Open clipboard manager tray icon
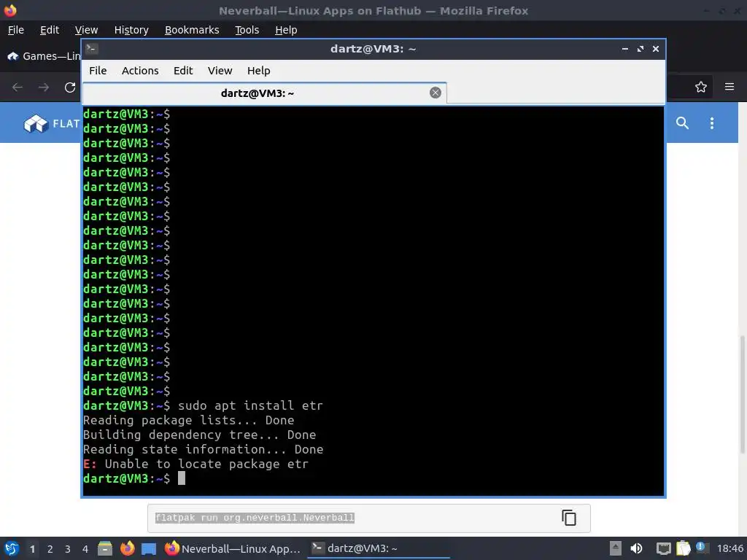This screenshot has height=560, width=747. click(x=683, y=548)
